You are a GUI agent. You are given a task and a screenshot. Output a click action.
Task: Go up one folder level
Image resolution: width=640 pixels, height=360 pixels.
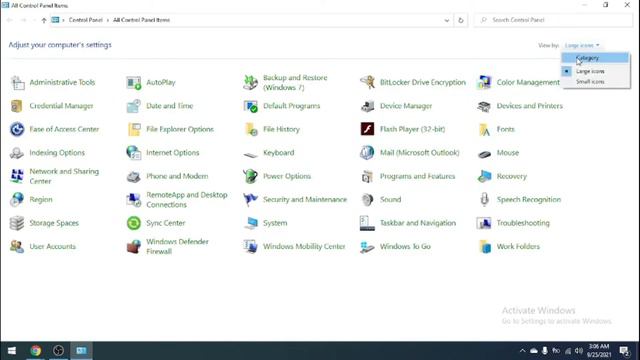pyautogui.click(x=44, y=20)
